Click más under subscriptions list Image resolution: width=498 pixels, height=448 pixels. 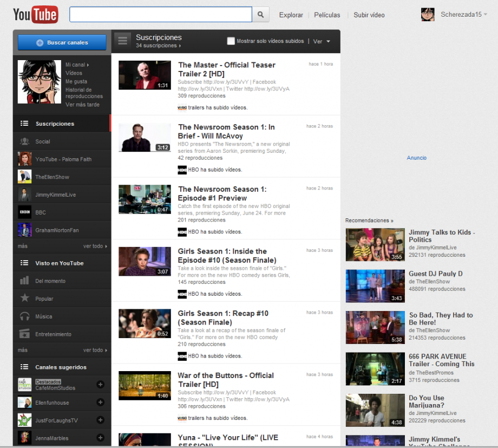[23, 246]
